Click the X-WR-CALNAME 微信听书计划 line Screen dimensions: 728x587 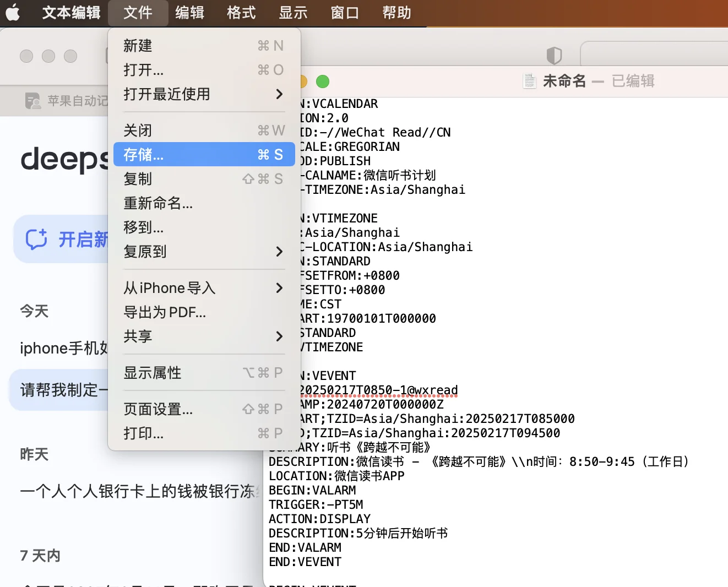pyautogui.click(x=368, y=175)
